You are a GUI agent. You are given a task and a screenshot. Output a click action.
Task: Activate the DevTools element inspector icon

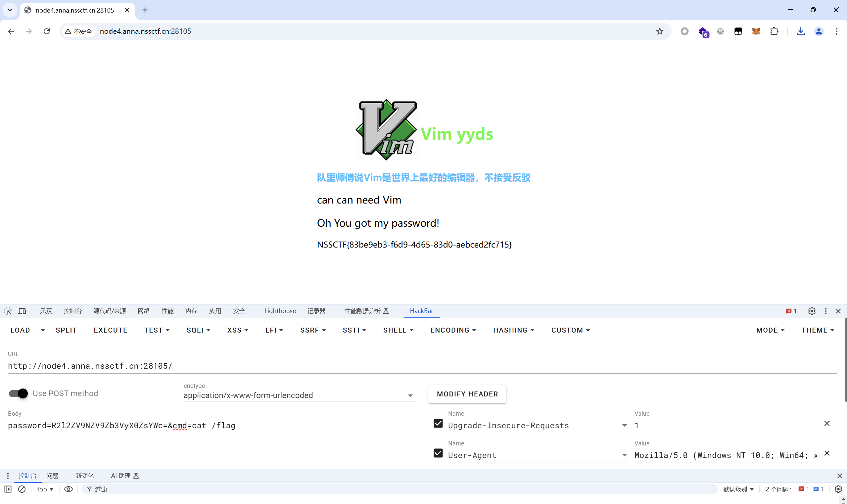pos(8,311)
